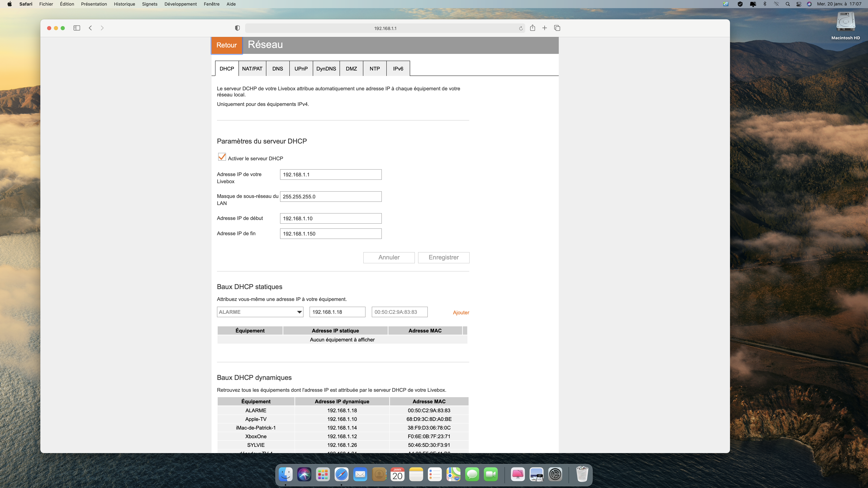Show the tab overview icon
The height and width of the screenshot is (488, 868).
tap(557, 28)
